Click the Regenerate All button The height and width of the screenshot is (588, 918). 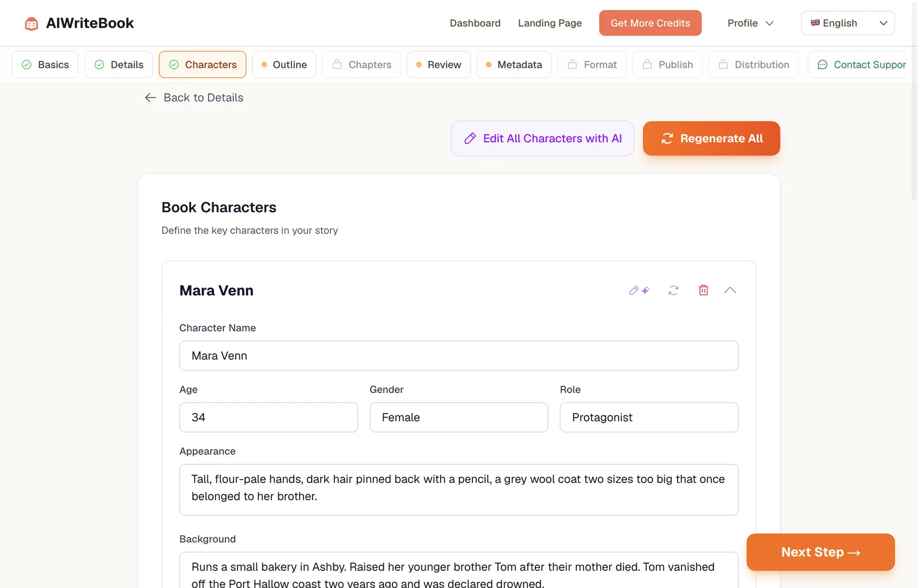pos(711,138)
